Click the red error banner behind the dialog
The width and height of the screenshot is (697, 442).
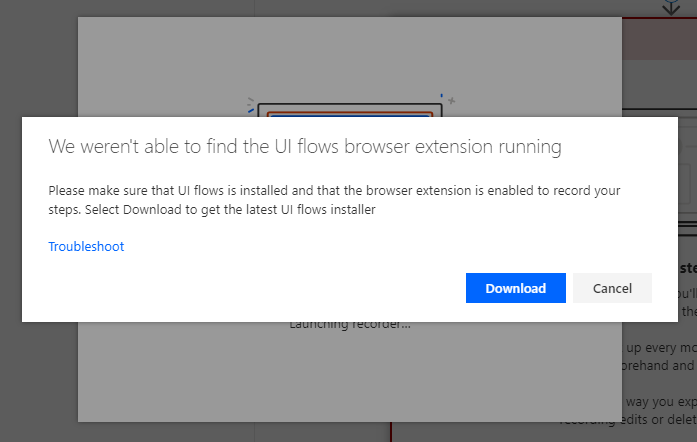click(x=659, y=39)
